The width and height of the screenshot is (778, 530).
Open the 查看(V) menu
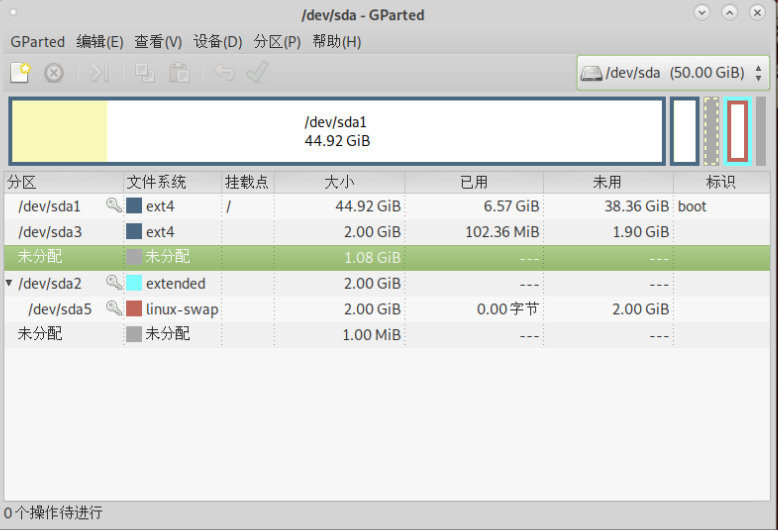[x=158, y=42]
